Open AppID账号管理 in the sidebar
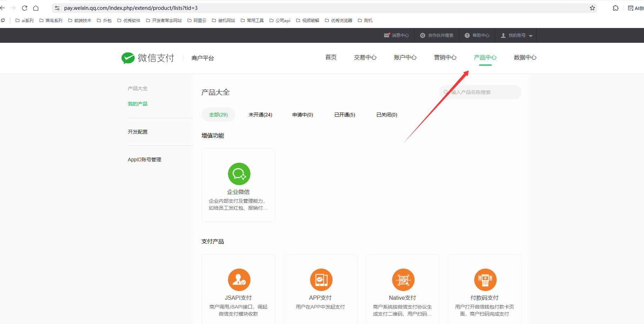 [x=145, y=160]
